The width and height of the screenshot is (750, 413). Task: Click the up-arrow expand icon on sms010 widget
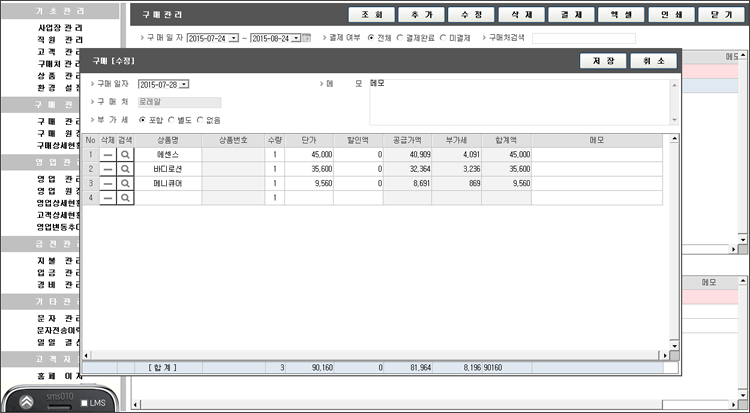click(27, 400)
